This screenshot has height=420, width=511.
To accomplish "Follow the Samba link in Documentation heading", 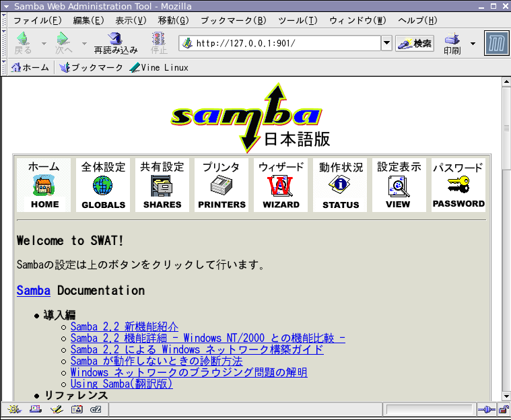I will pyautogui.click(x=34, y=290).
